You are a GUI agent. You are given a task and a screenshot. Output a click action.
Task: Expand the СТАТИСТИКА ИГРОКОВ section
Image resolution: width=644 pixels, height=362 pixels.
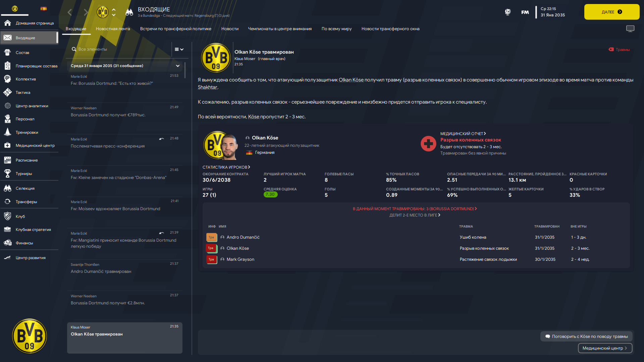[226, 167]
